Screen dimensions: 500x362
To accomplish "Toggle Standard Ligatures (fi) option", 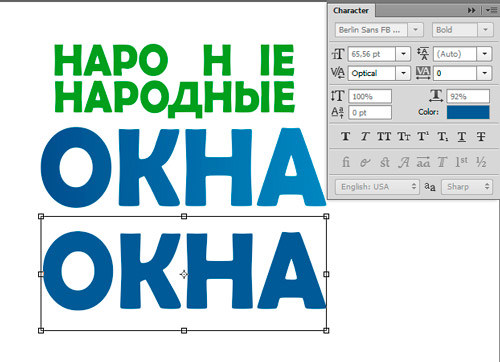I will coord(346,162).
